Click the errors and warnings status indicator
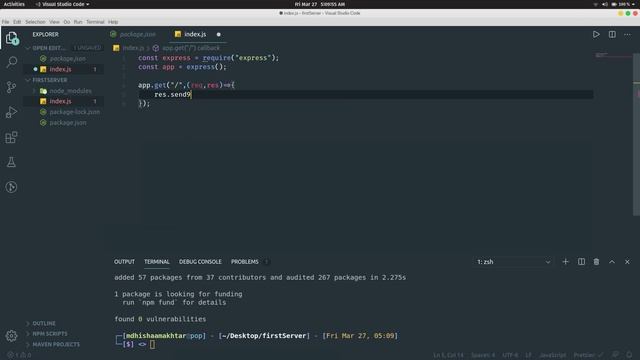Viewport: 640px width, 360px height. 19,355
